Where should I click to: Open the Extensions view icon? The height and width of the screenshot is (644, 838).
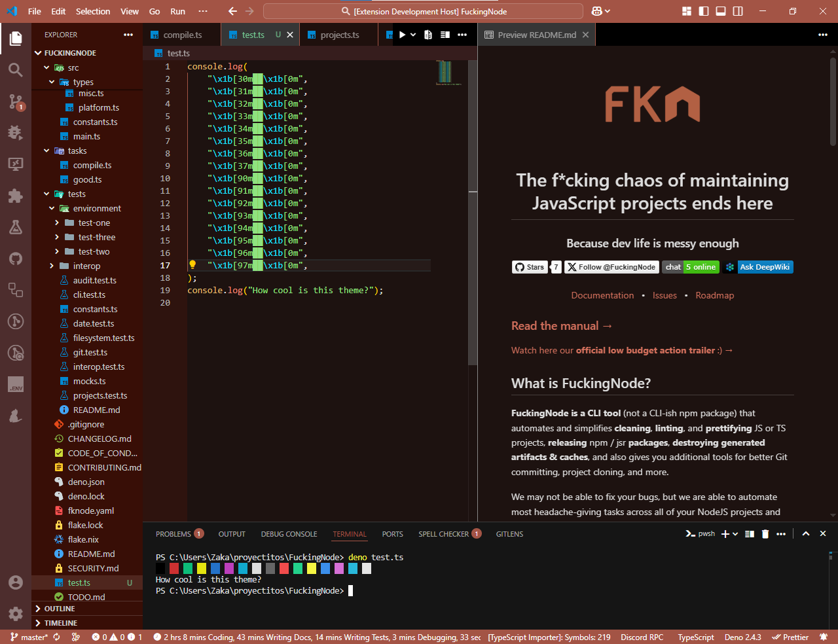(16, 195)
